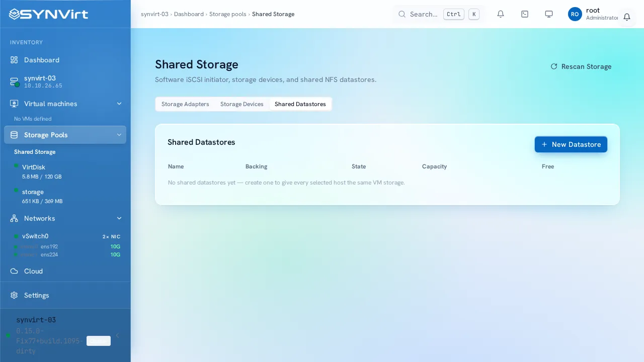Select the ens224 NIC entry

(49, 255)
